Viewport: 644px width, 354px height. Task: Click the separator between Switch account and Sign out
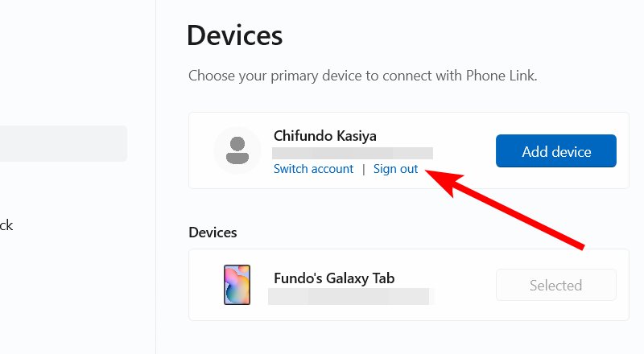(x=363, y=169)
